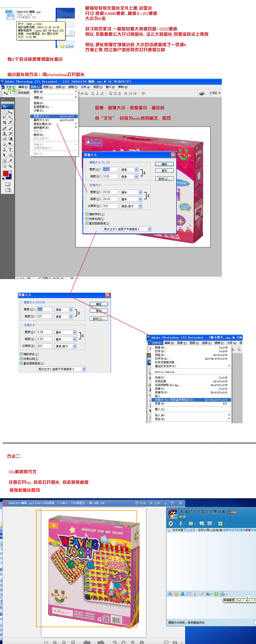256x644 pixels.
Task: Click 自动(A)... button in lower dialog
Action: tap(99, 319)
